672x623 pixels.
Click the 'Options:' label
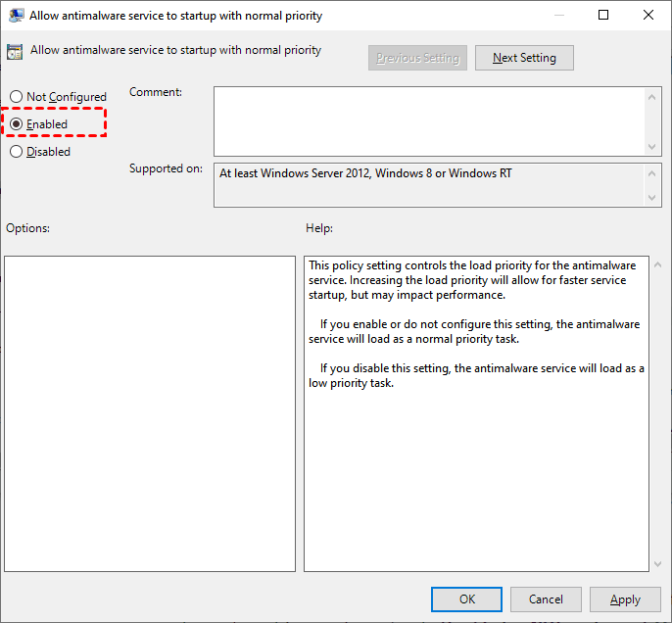pos(27,228)
